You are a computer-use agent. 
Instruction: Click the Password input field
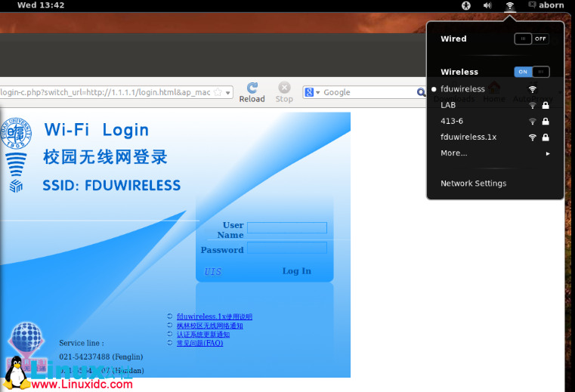[286, 248]
